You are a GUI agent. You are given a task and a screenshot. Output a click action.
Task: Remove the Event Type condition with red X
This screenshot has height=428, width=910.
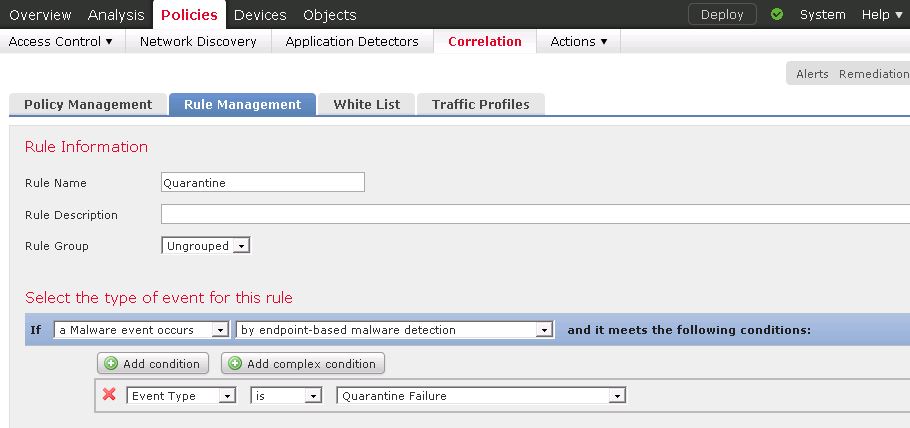coord(109,395)
